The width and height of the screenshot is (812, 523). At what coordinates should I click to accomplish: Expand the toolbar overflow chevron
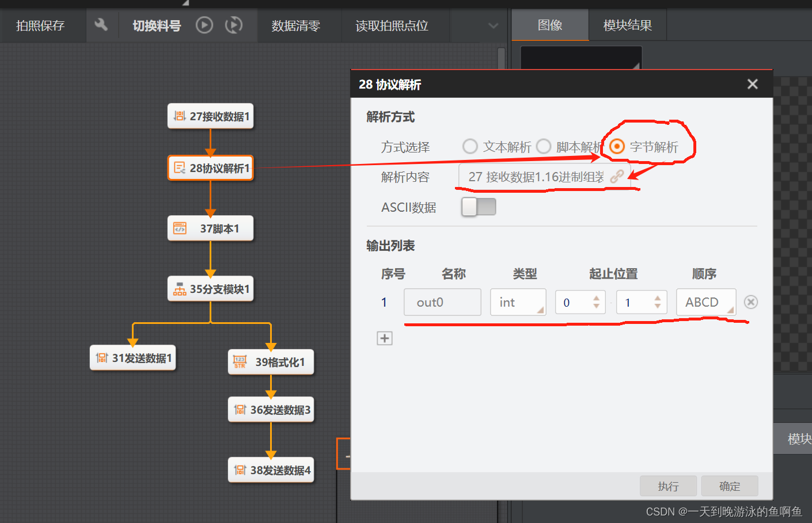click(x=493, y=25)
